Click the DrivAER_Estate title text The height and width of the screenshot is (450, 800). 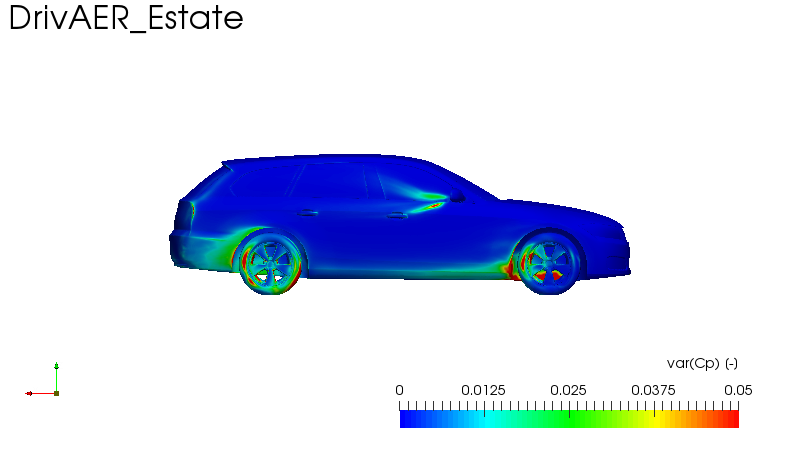(126, 18)
